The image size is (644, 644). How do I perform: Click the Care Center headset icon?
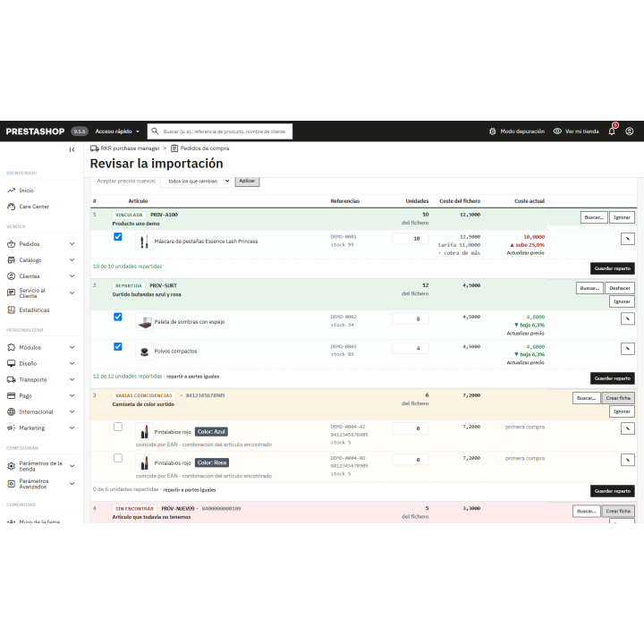pos(11,207)
